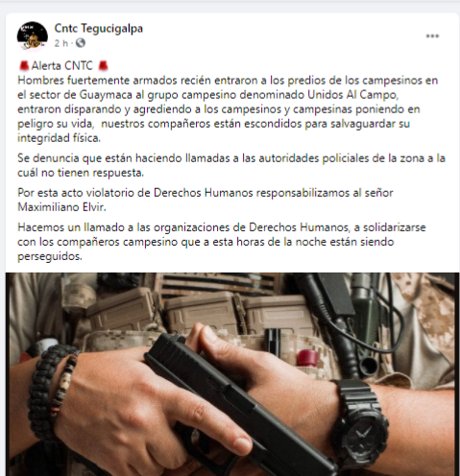Click the siren emoji before 'Alerta CNTC'
The height and width of the screenshot is (476, 460).
24,66
